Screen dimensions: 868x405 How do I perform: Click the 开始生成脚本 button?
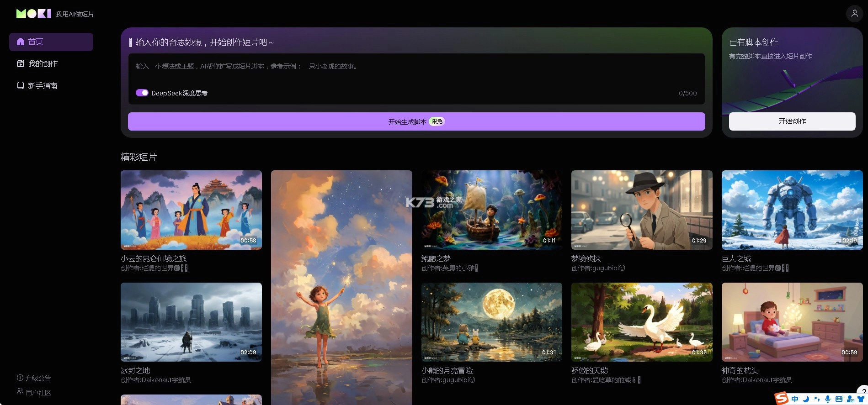pos(416,121)
